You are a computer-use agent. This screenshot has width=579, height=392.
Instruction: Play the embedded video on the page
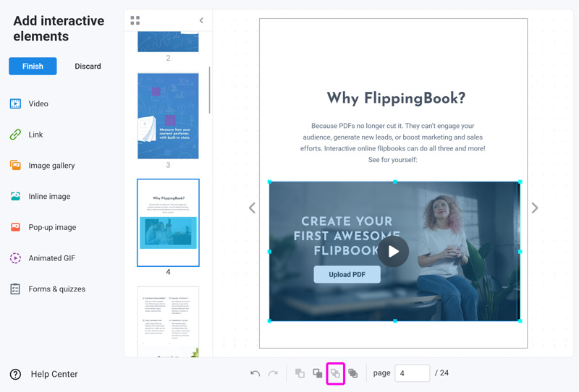[393, 252]
